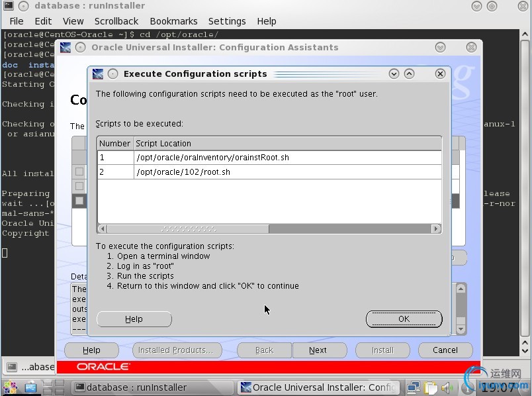Select row /opt/oracle/oraInventory/orainstRoot.sh
This screenshot has width=532, height=396.
click(x=270, y=158)
